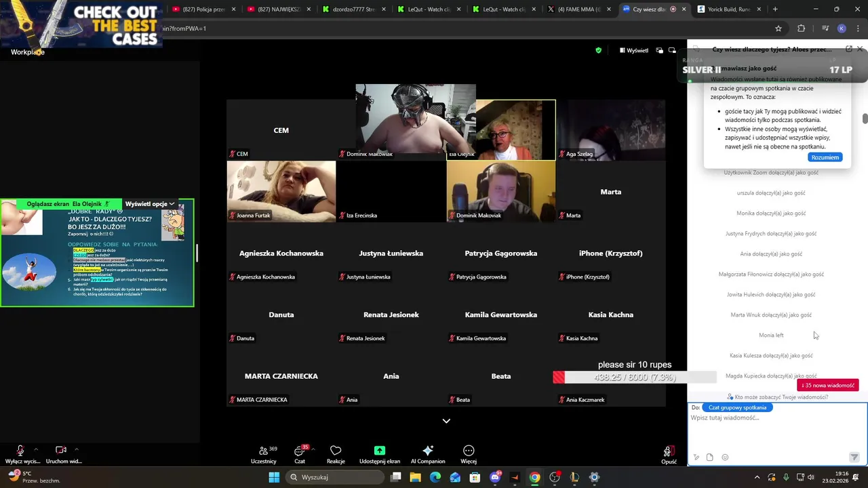The height and width of the screenshot is (488, 868).
Task: Click picture-in-picture mini window icon
Action: 672,50
